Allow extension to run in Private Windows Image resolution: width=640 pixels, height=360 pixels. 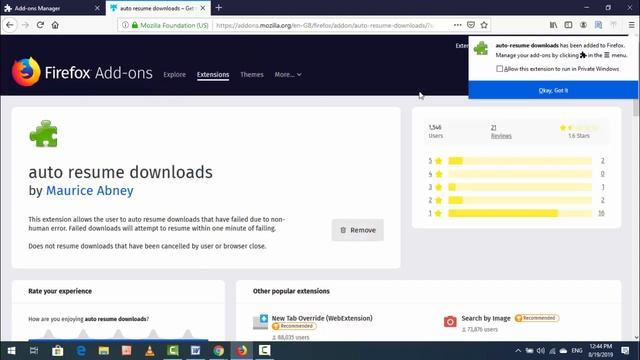500,69
